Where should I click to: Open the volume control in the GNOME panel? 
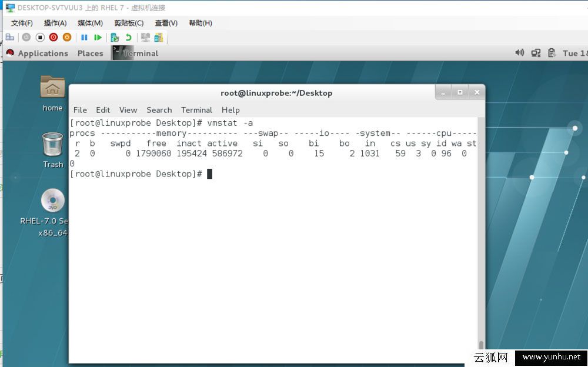tap(520, 52)
